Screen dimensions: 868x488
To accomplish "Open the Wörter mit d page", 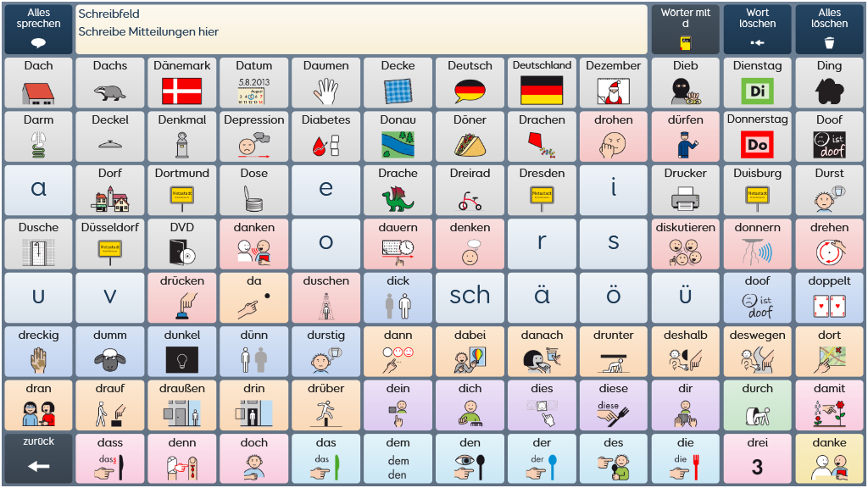I will (x=685, y=30).
